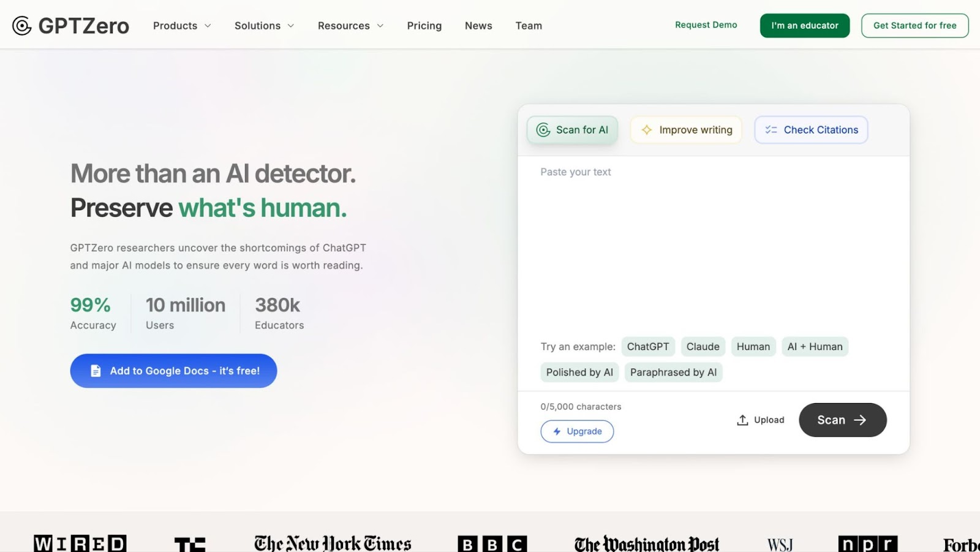
Task: Click the GPTZero wordmark text
Action: coord(84,26)
